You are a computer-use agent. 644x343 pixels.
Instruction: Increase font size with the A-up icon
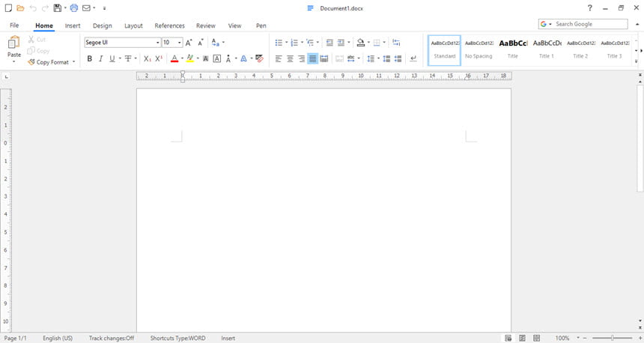[x=189, y=42]
